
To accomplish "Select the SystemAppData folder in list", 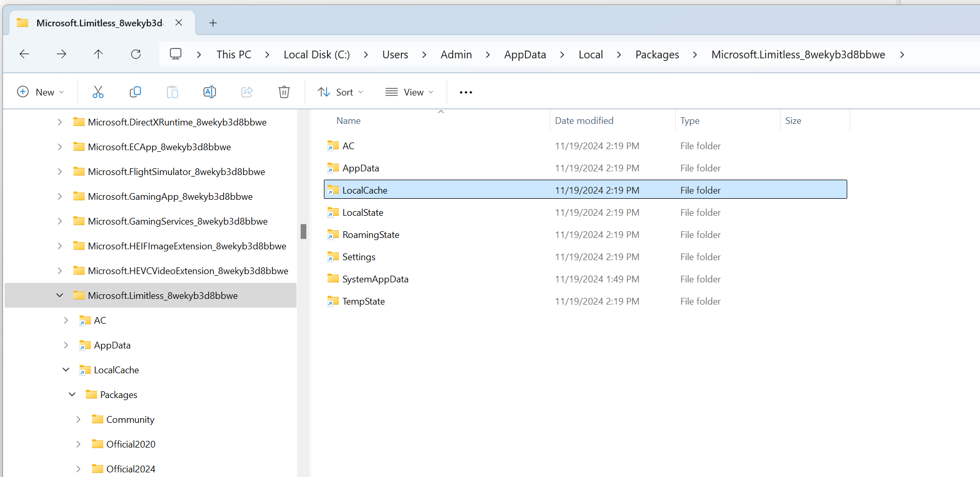I will pos(375,279).
